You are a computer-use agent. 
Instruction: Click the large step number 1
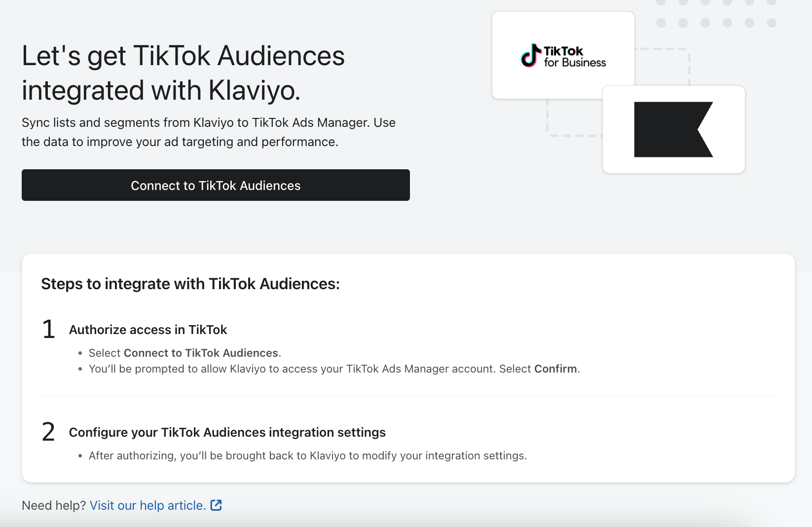pos(48,329)
